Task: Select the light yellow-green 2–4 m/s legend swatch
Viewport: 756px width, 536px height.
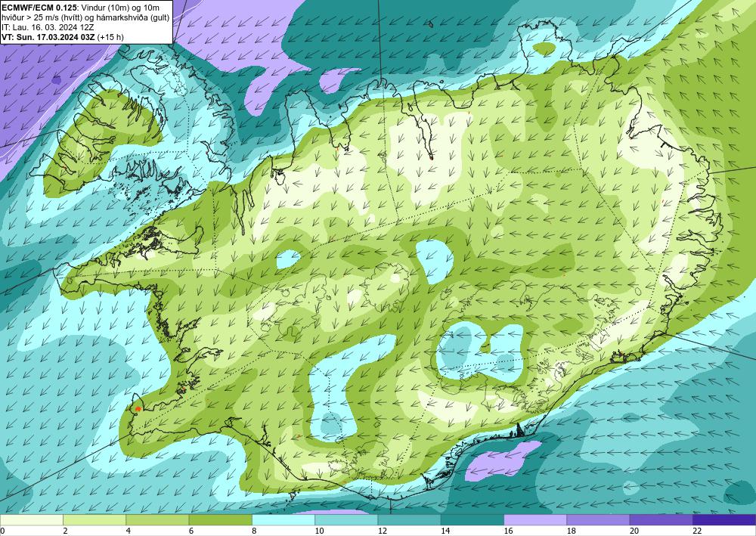Action: click(x=94, y=520)
